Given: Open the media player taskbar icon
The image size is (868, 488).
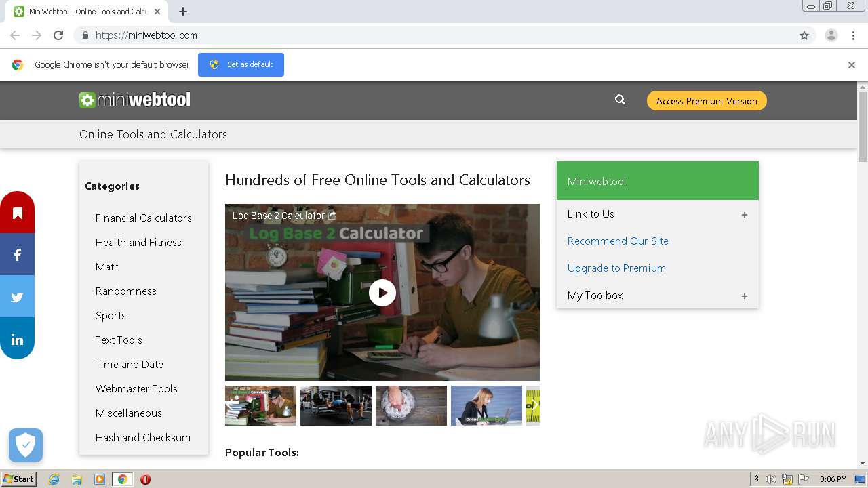Looking at the screenshot, I should point(100,479).
